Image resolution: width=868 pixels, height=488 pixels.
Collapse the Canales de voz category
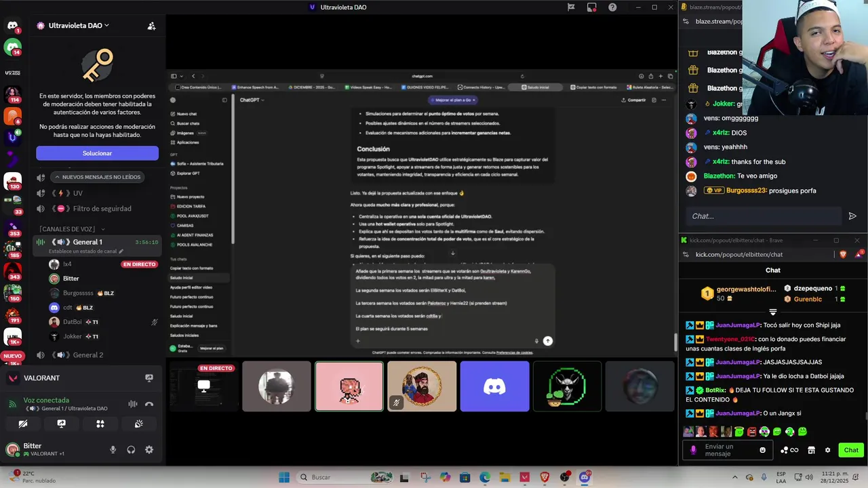[x=73, y=229]
